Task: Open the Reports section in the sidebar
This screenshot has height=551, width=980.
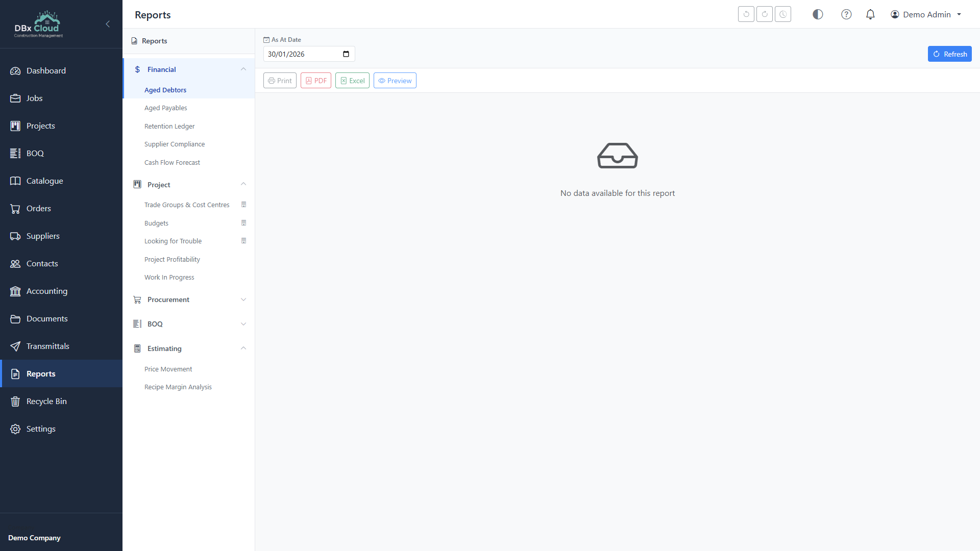Action: coord(41,373)
